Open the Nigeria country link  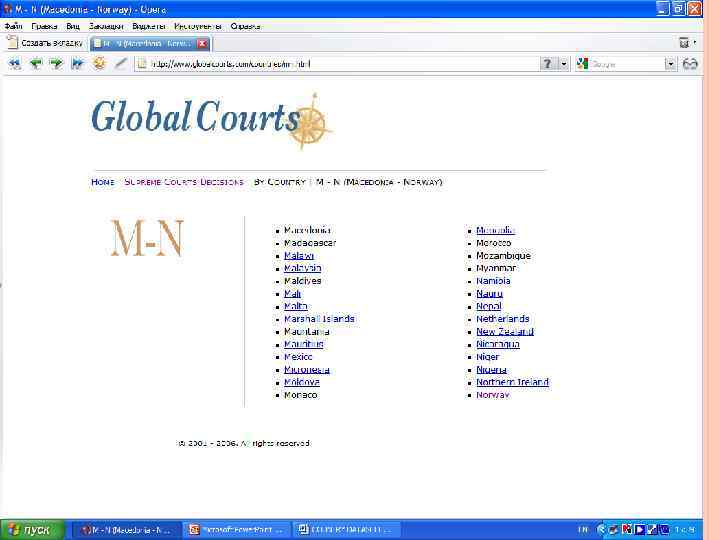point(492,369)
